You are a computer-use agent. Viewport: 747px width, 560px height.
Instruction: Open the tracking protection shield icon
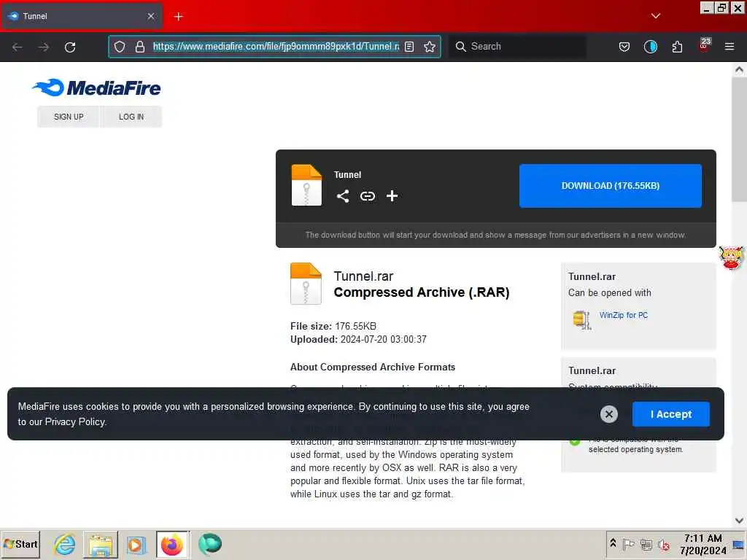click(120, 47)
